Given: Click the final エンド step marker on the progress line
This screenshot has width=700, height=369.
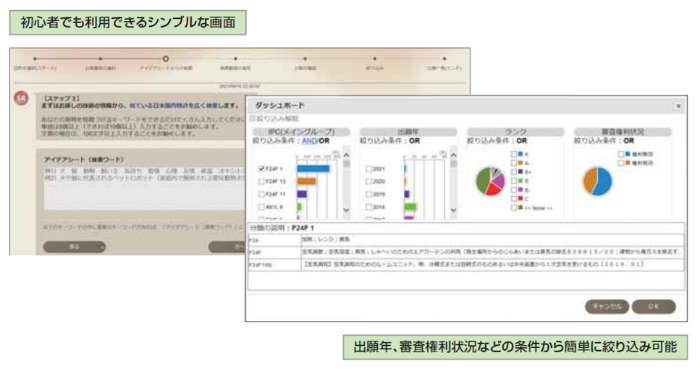Looking at the screenshot, I should coord(444,58).
